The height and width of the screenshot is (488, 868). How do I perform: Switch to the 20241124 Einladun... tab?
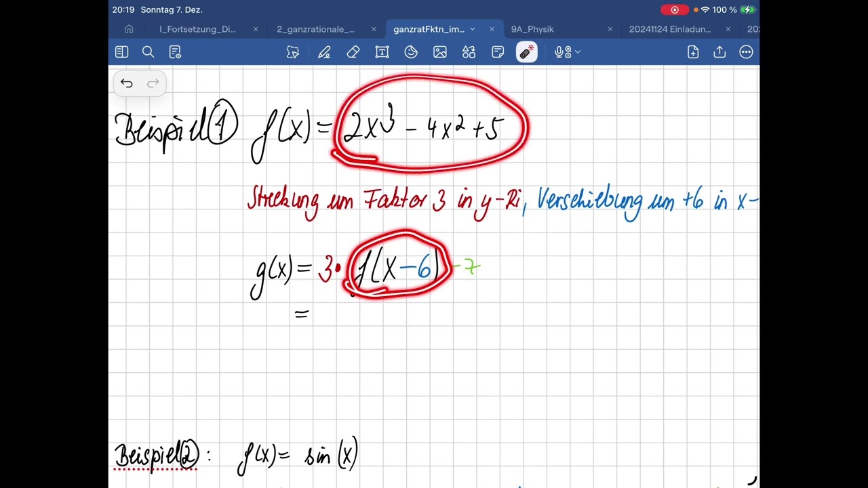click(670, 29)
